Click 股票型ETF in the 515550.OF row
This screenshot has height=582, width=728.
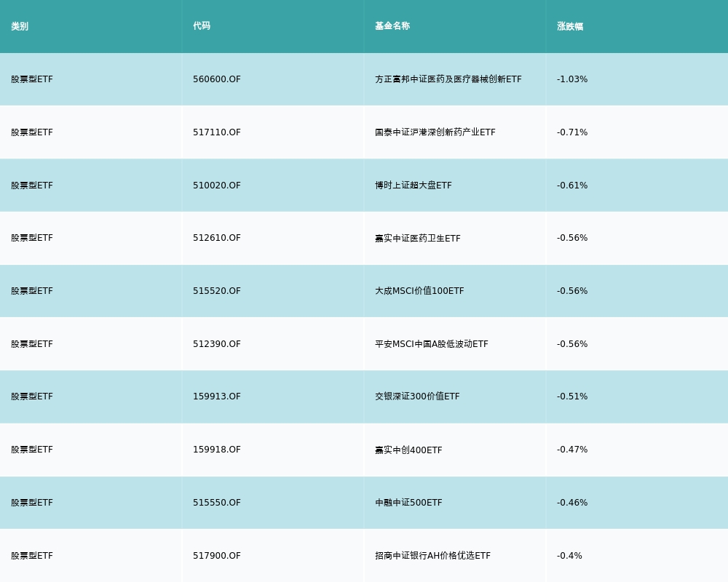pos(32,503)
